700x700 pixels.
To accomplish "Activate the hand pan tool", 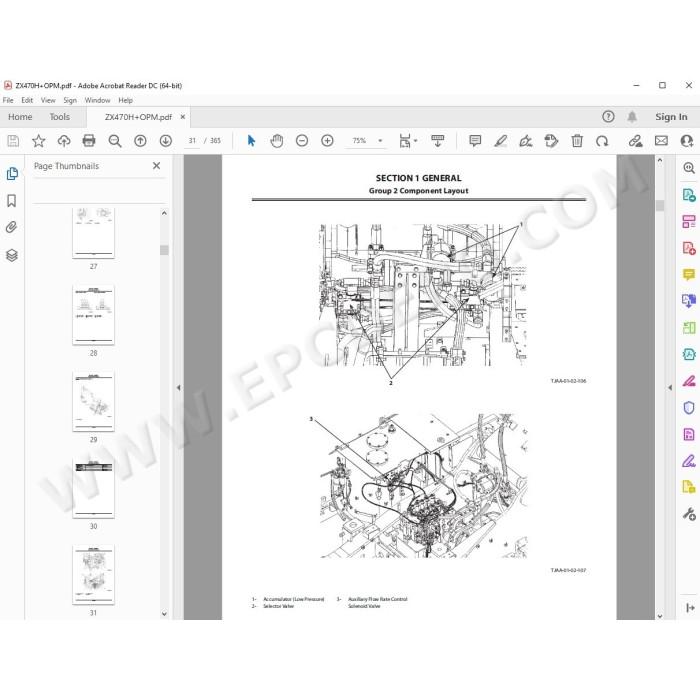I will (x=277, y=141).
